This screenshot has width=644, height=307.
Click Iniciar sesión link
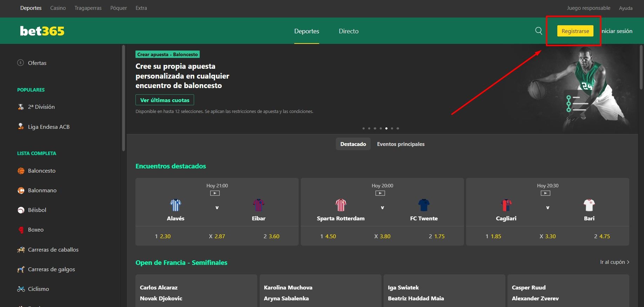pos(617,31)
